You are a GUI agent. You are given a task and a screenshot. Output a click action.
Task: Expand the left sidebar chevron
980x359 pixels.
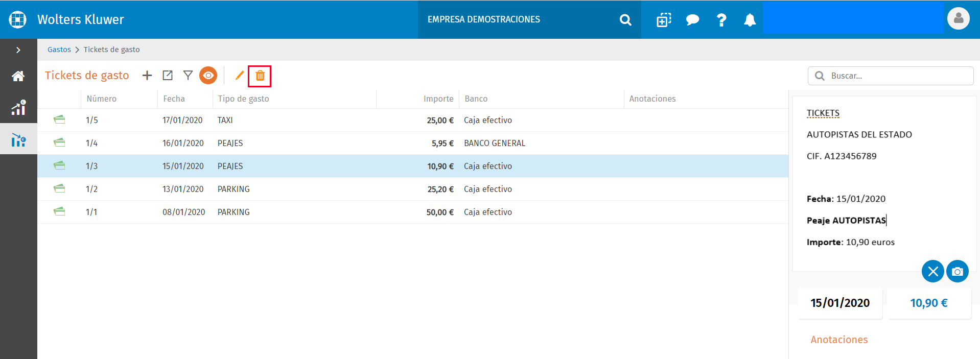pyautogui.click(x=18, y=50)
